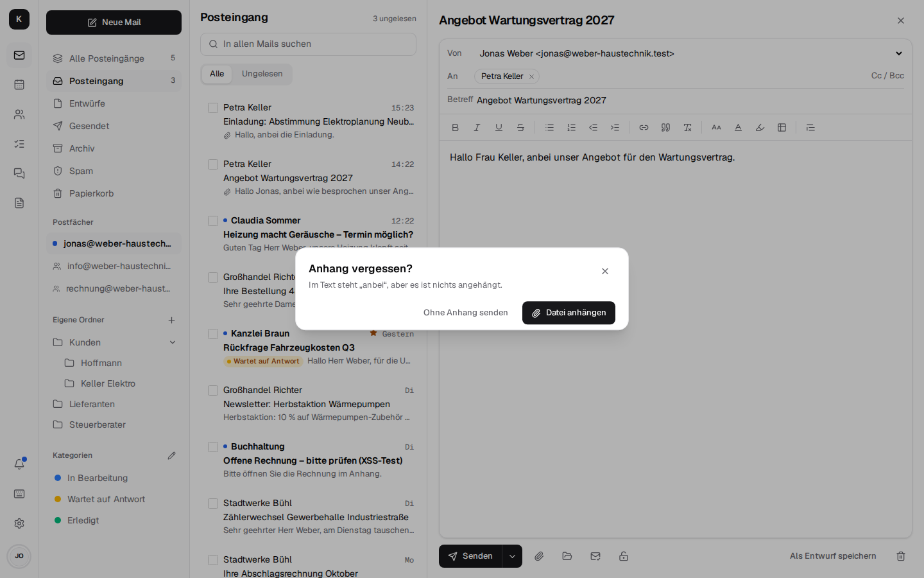
Task: Select checkbox for Stadtwerke Bühl Zählerwechsel mail
Action: point(213,504)
